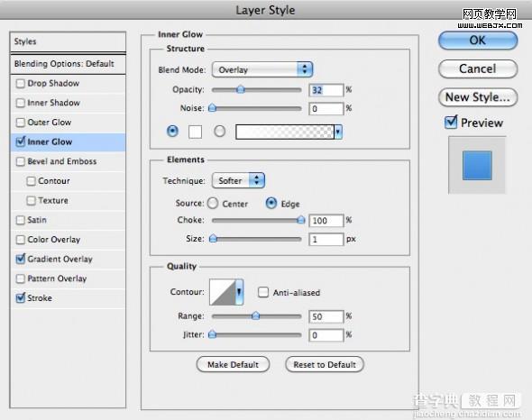Click the glow gradient preview bar
532x420 pixels.
tap(285, 132)
